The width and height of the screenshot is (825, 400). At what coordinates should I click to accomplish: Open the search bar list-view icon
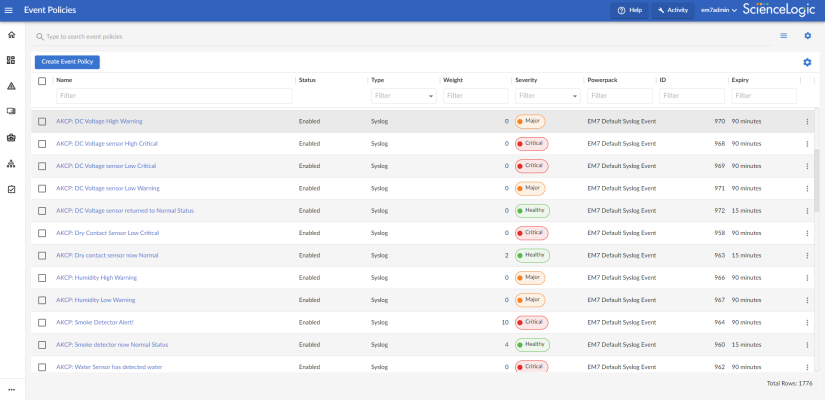pyautogui.click(x=784, y=36)
